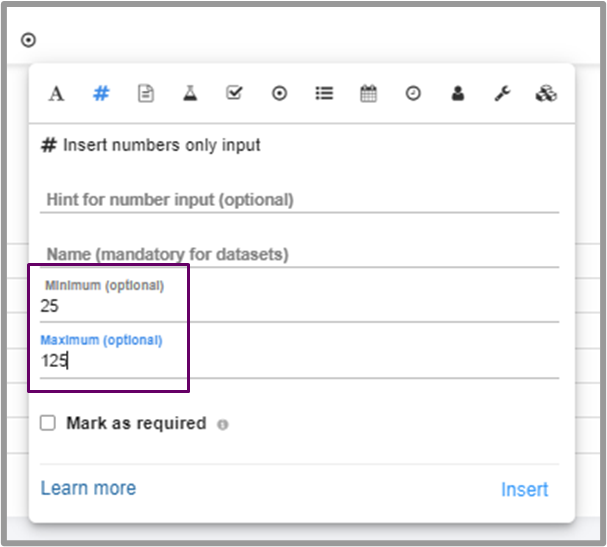
Task: Pick the cubes inventory input icon
Action: pyautogui.click(x=546, y=94)
